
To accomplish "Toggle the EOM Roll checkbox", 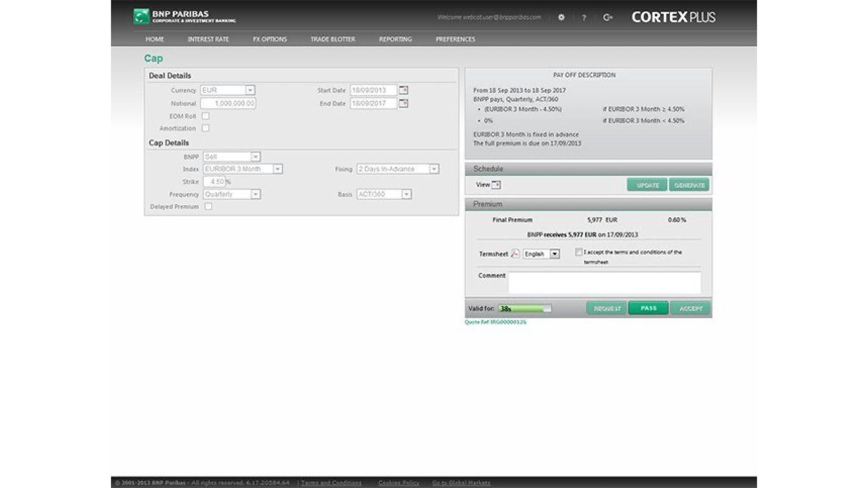I will click(x=206, y=116).
